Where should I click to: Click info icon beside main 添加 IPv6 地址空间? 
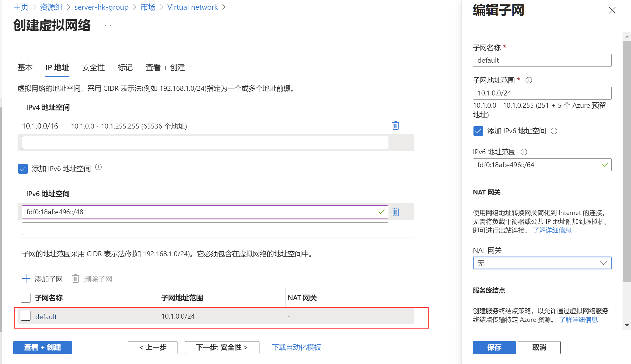(x=98, y=167)
